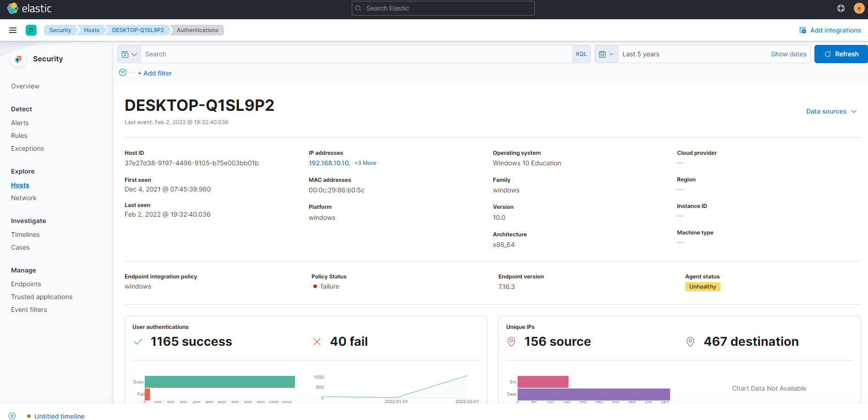
Task: Click the help lifebuoy icon
Action: pyautogui.click(x=841, y=8)
